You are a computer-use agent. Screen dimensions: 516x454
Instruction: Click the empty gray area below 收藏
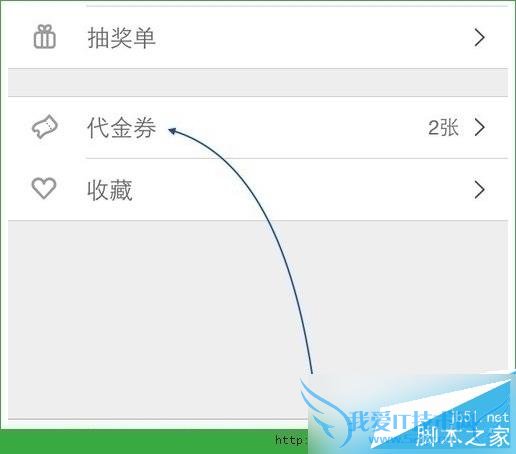[157, 319]
